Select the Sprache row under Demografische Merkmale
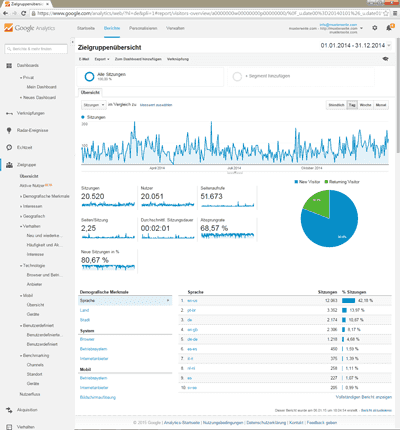 125,301
